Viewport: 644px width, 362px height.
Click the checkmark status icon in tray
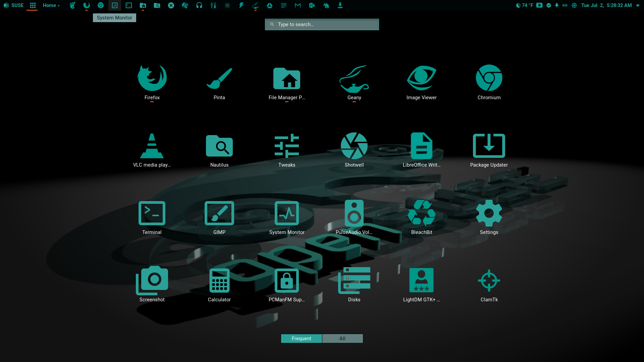(x=549, y=5)
